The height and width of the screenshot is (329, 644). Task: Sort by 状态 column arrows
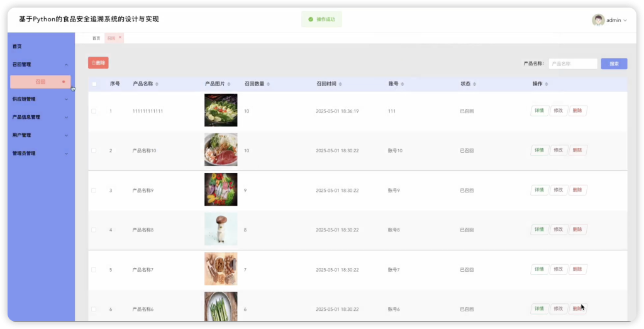pos(474,84)
